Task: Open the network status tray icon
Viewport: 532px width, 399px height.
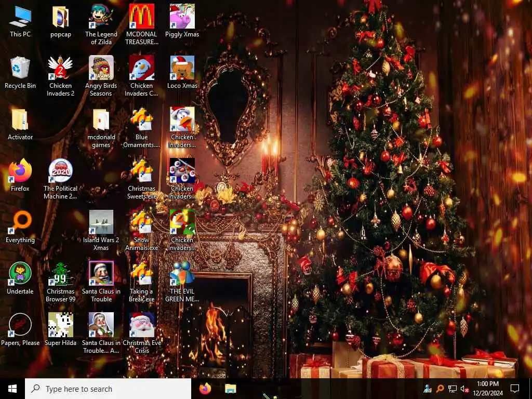Action: click(x=452, y=389)
